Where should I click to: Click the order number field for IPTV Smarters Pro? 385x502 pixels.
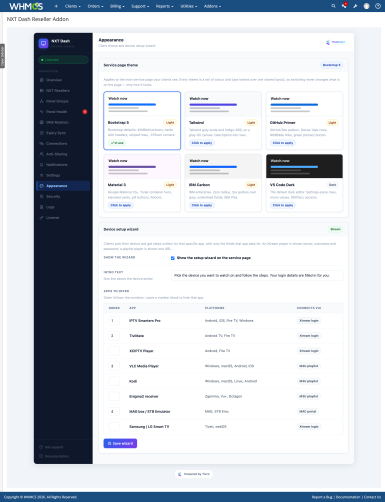pyautogui.click(x=114, y=321)
